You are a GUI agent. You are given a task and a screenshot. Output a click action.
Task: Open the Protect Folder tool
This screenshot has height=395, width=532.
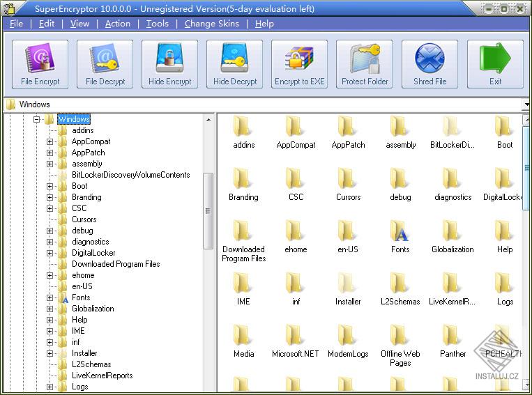pos(365,63)
